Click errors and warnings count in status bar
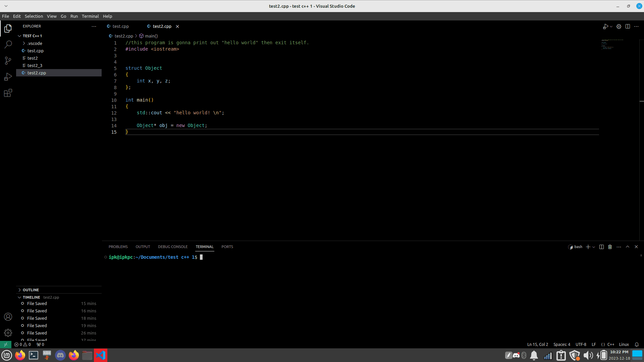 coord(22,345)
